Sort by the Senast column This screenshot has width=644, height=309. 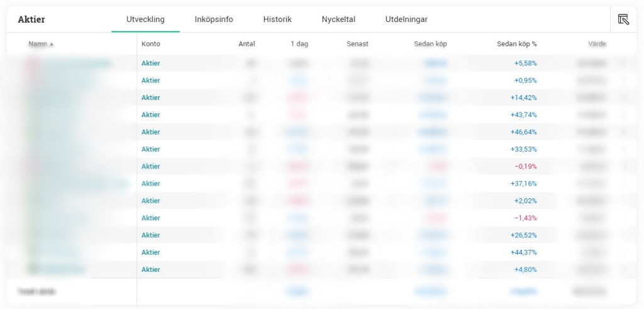pyautogui.click(x=357, y=44)
